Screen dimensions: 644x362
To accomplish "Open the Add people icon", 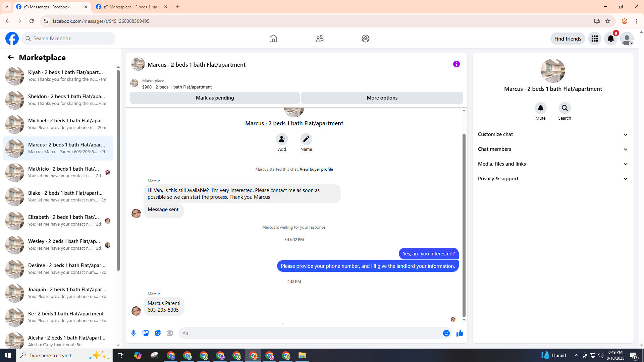I will click(x=282, y=139).
